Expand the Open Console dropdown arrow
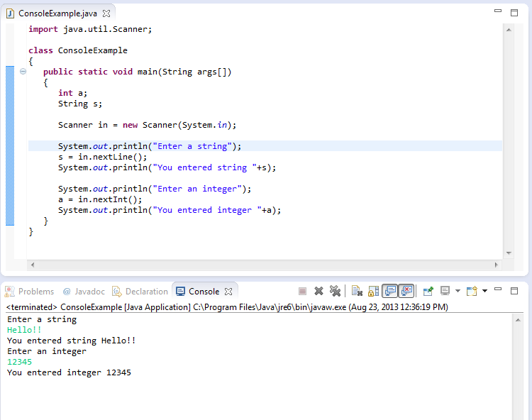This screenshot has height=420, width=532. [x=485, y=291]
